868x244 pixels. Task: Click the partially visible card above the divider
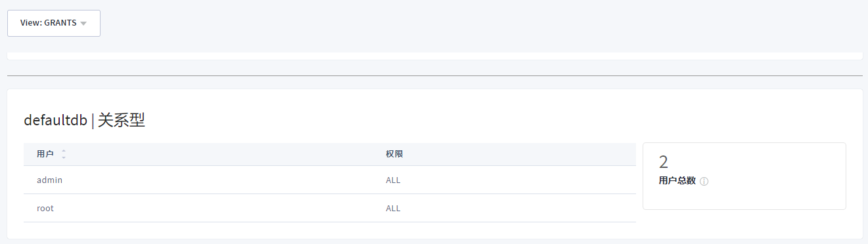[x=434, y=56]
